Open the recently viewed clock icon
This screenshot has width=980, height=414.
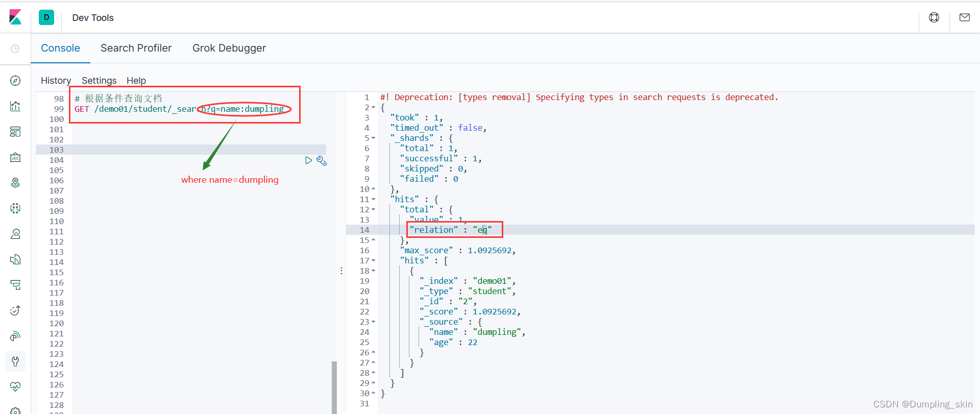(x=15, y=48)
